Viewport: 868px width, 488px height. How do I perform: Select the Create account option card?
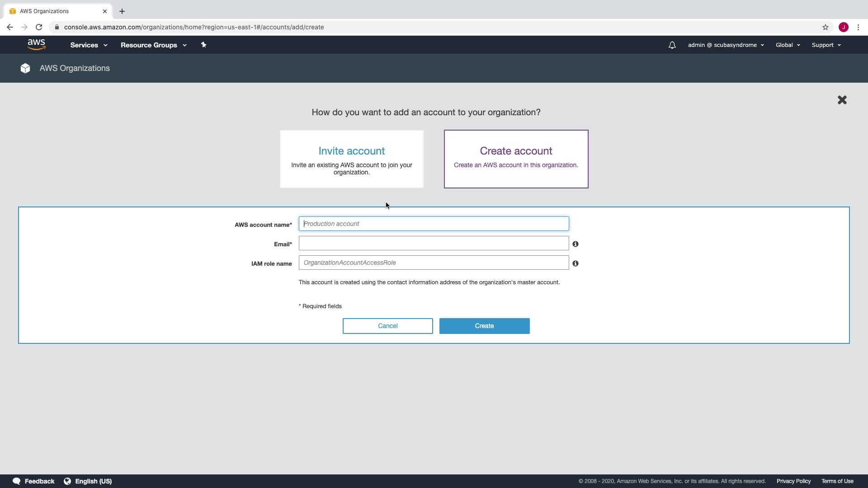pyautogui.click(x=516, y=159)
